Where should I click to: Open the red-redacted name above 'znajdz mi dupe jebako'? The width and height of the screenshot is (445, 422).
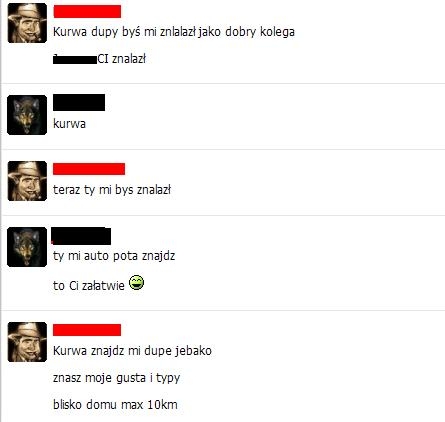click(x=87, y=330)
